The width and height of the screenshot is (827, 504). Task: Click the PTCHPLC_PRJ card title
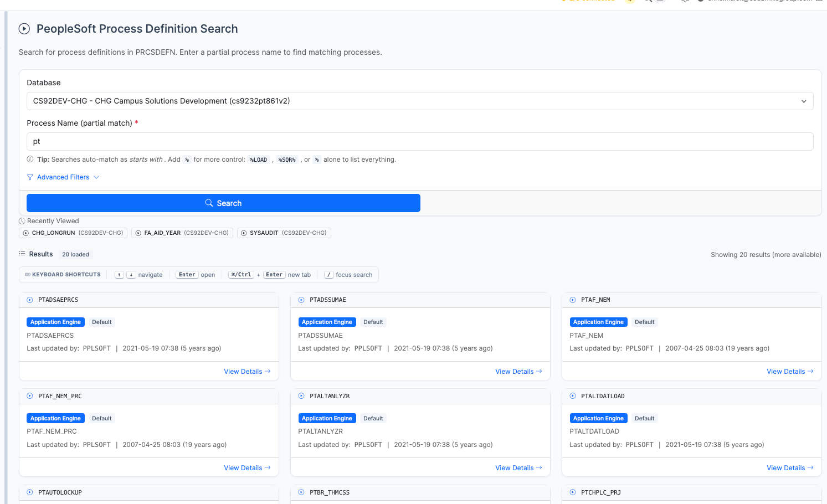(x=601, y=493)
